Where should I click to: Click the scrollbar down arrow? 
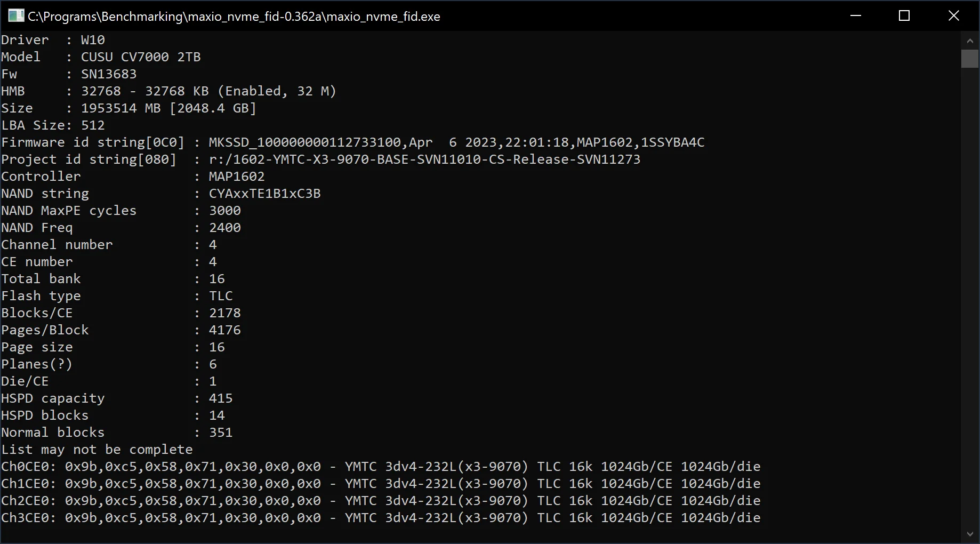(970, 534)
